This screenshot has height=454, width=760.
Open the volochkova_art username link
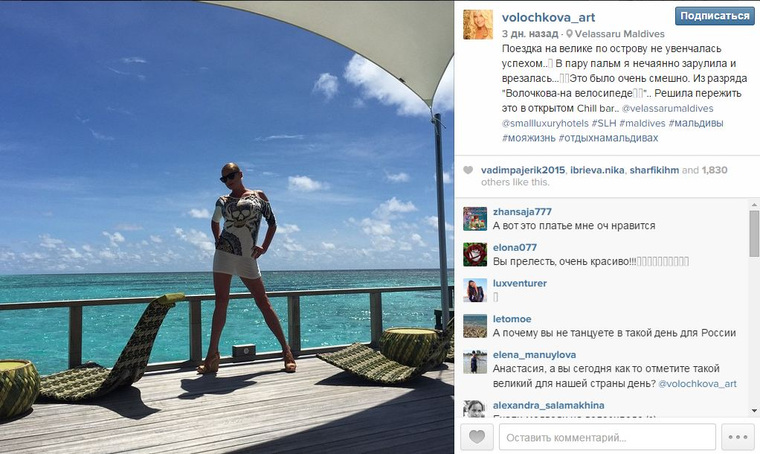coord(548,17)
